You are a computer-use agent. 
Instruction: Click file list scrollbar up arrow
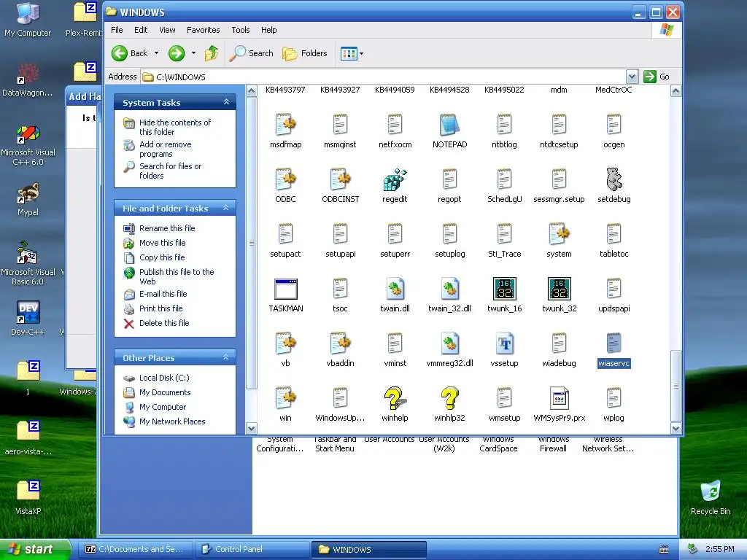676,90
